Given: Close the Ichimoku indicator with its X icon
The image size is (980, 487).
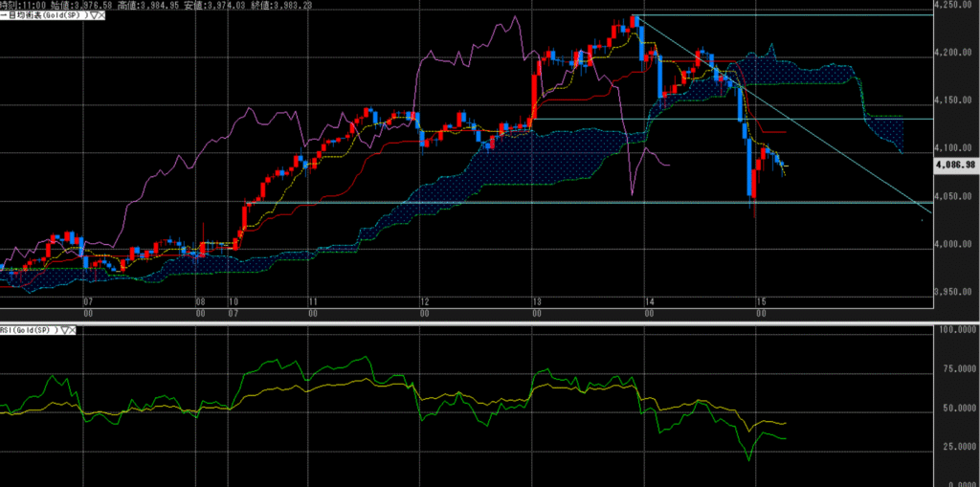Looking at the screenshot, I should (x=102, y=16).
